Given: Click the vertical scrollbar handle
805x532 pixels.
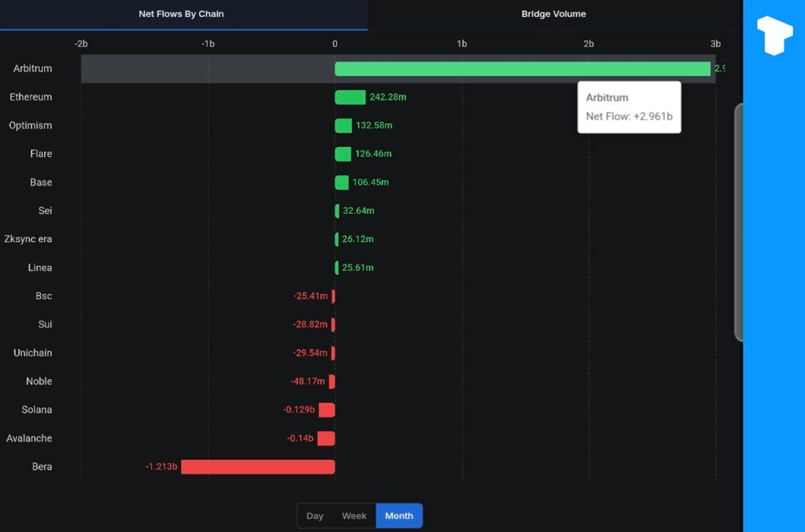Looking at the screenshot, I should 739,223.
